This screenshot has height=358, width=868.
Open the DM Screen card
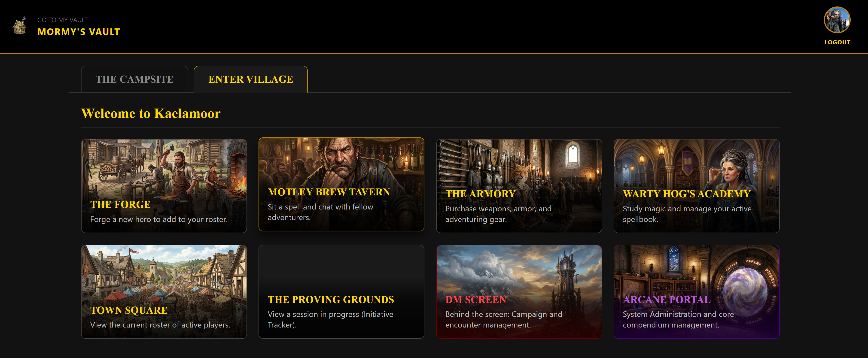[x=519, y=292]
